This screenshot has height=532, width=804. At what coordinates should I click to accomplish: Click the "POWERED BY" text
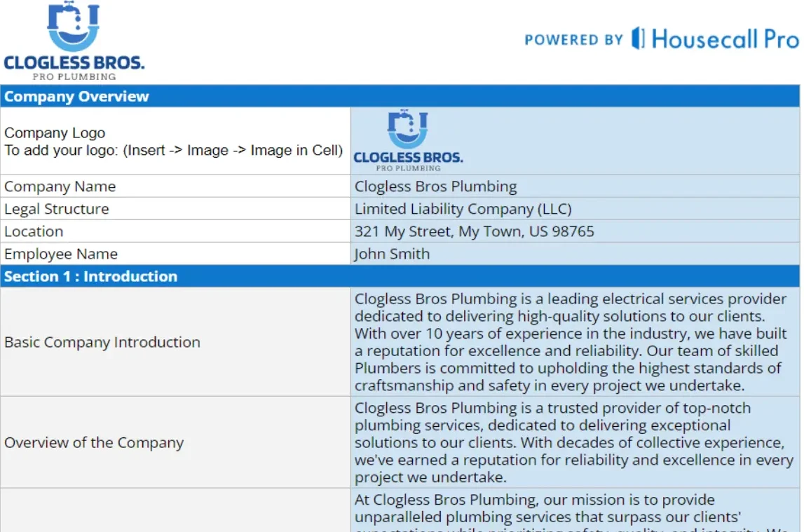point(573,40)
